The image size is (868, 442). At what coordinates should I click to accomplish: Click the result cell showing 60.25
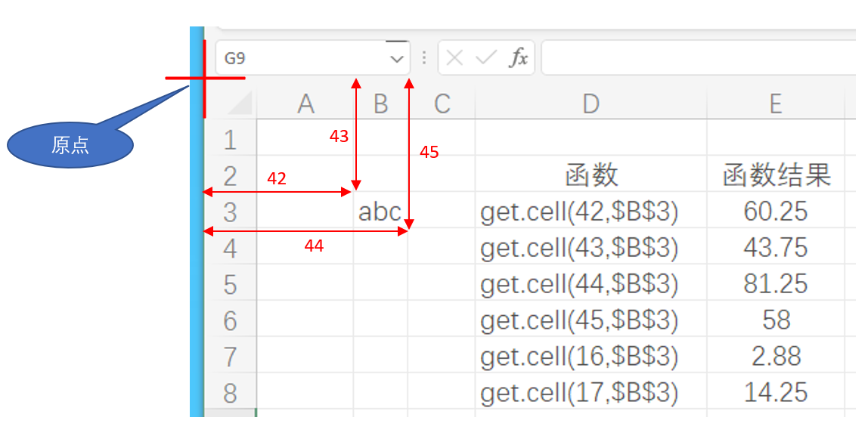[x=776, y=212]
